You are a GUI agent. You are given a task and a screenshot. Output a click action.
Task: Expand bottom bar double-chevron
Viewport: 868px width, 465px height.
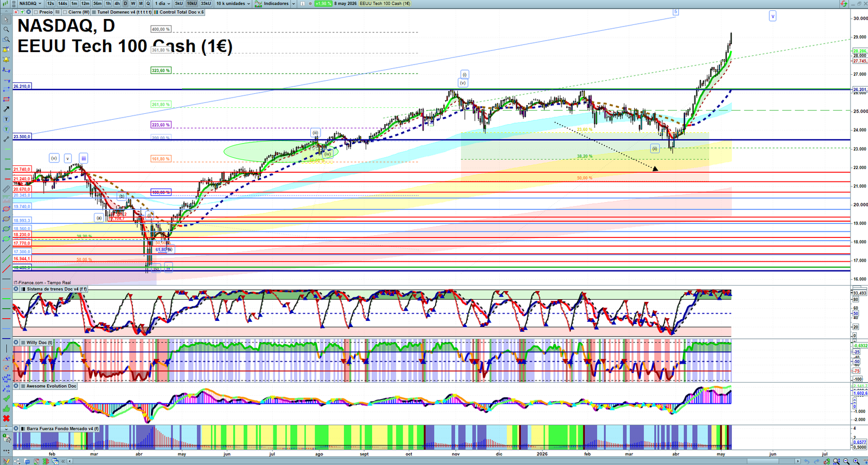(63, 461)
